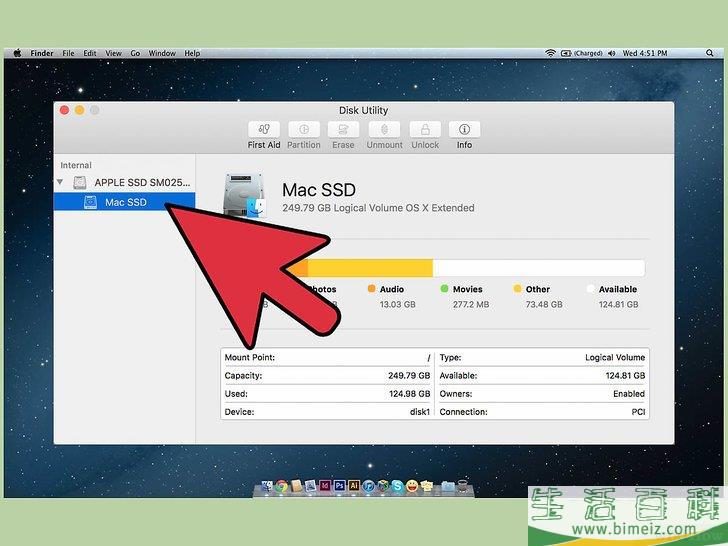The width and height of the screenshot is (728, 546).
Task: Open Adobe Photoshop from the Dock
Action: [x=339, y=486]
